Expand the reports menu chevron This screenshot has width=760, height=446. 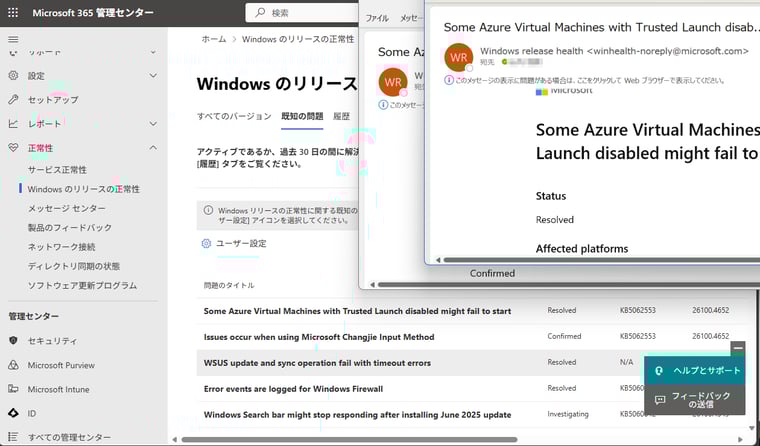coord(153,124)
